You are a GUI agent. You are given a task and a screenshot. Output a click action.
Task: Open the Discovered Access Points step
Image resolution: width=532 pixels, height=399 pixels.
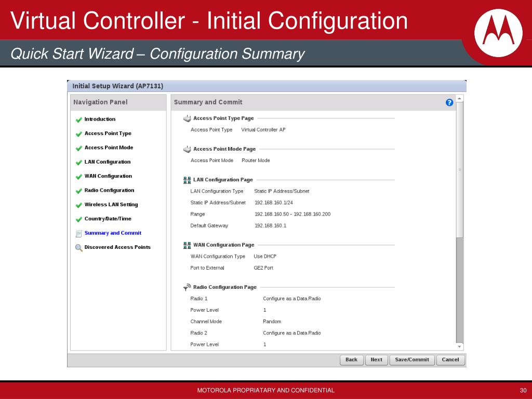click(x=117, y=247)
